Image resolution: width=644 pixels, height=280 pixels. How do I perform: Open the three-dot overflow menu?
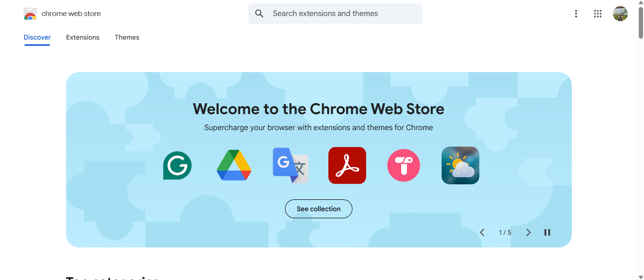coord(576,14)
